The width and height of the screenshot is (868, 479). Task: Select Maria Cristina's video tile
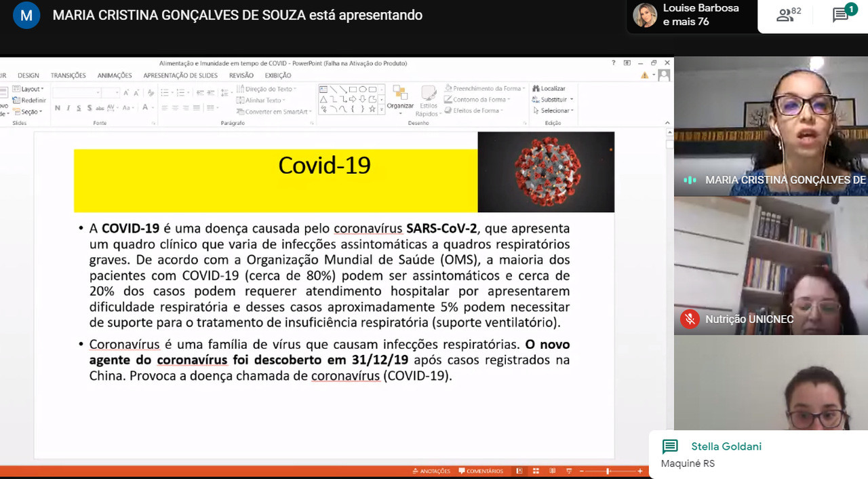(771, 126)
